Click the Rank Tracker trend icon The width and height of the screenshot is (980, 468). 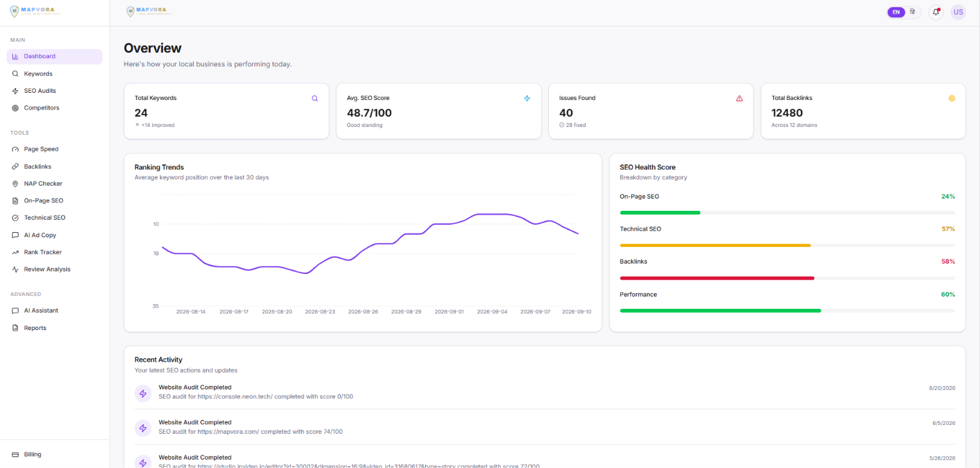tap(15, 252)
